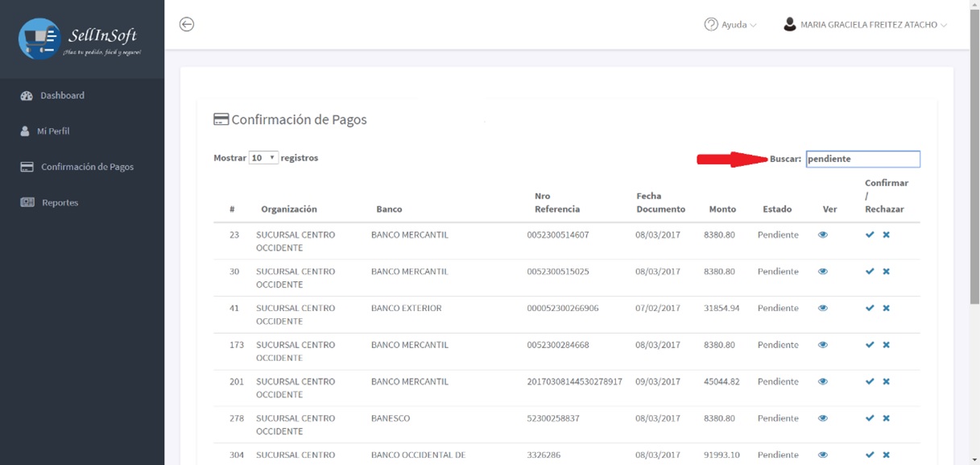Click Pendiente status in row 173
This screenshot has height=465, width=980.
coord(778,345)
